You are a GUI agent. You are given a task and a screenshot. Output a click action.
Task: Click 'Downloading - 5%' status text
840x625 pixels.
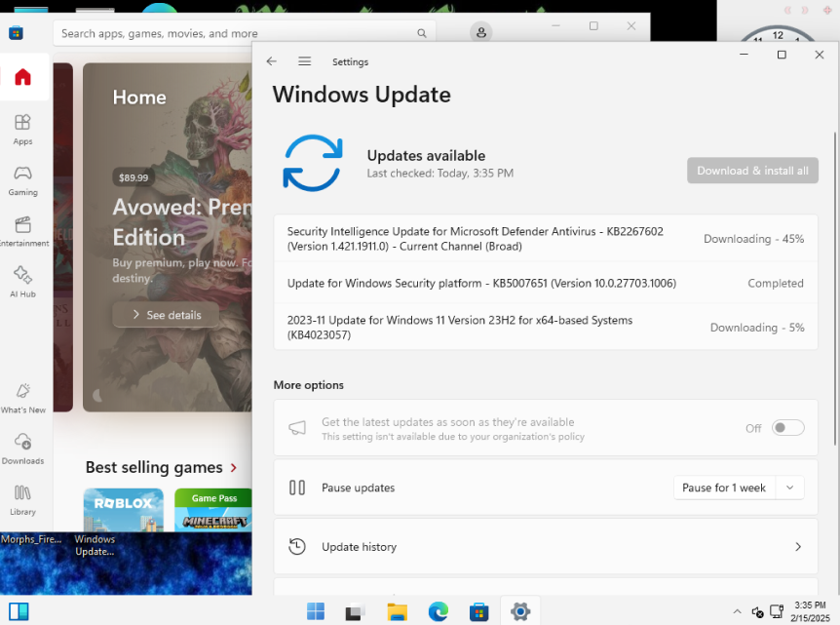coord(757,327)
